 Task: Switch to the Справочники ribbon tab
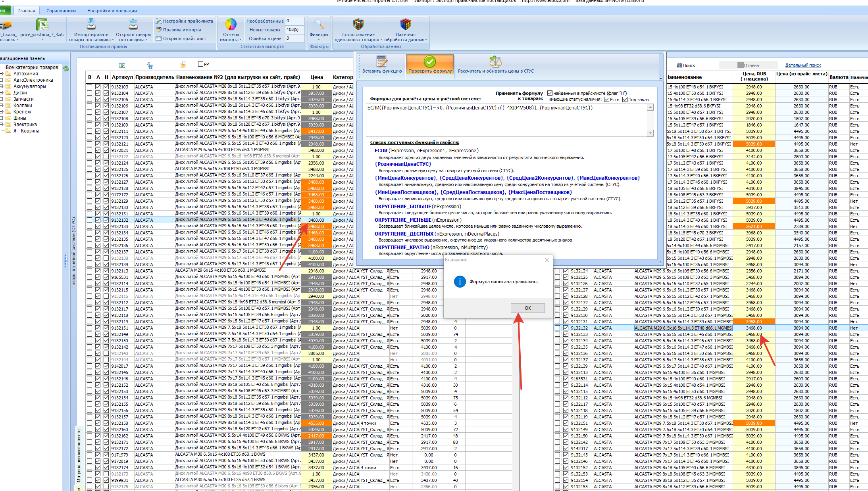pos(61,11)
